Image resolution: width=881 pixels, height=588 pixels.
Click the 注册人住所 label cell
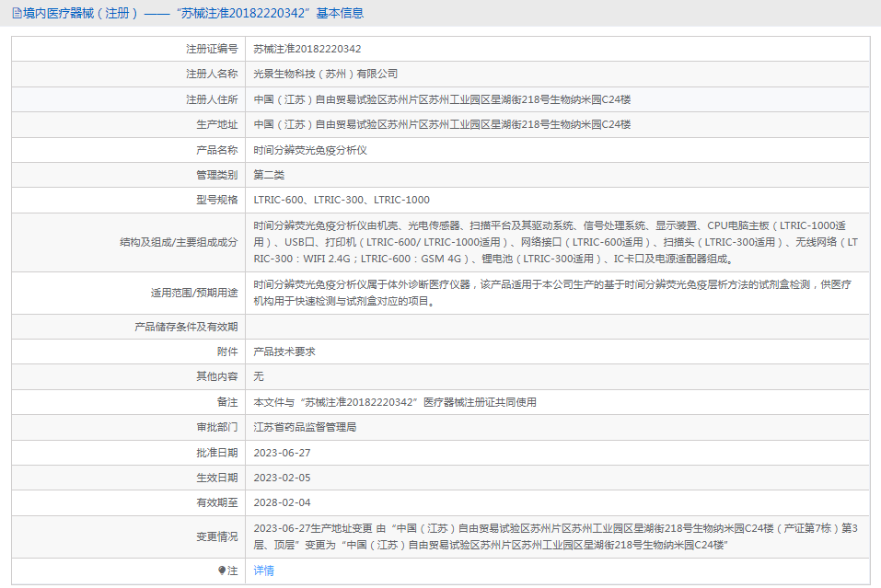129,99
